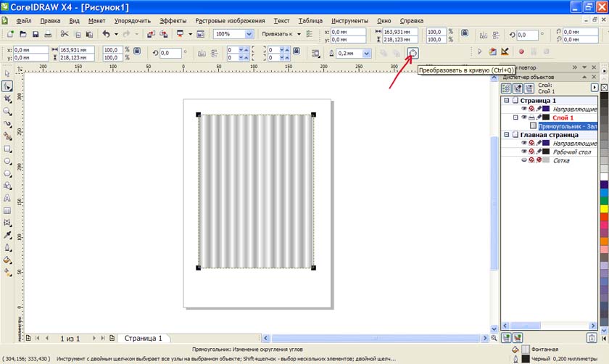The image size is (609, 364).
Task: Click the red record macro button
Action: (521, 52)
